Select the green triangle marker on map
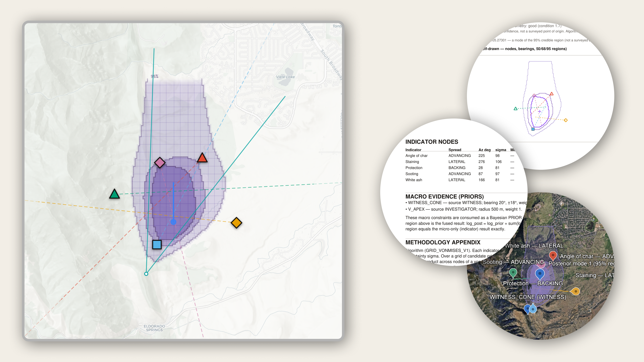This screenshot has height=362, width=644. pos(115,194)
